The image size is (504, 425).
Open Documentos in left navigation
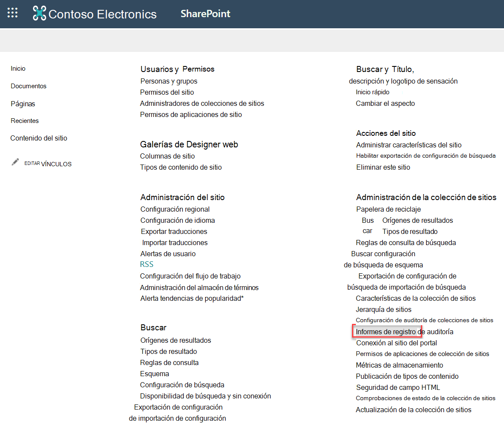pyautogui.click(x=29, y=86)
